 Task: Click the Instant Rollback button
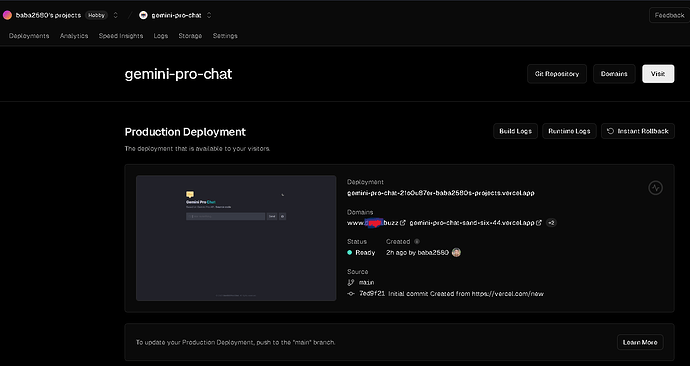[x=638, y=131]
